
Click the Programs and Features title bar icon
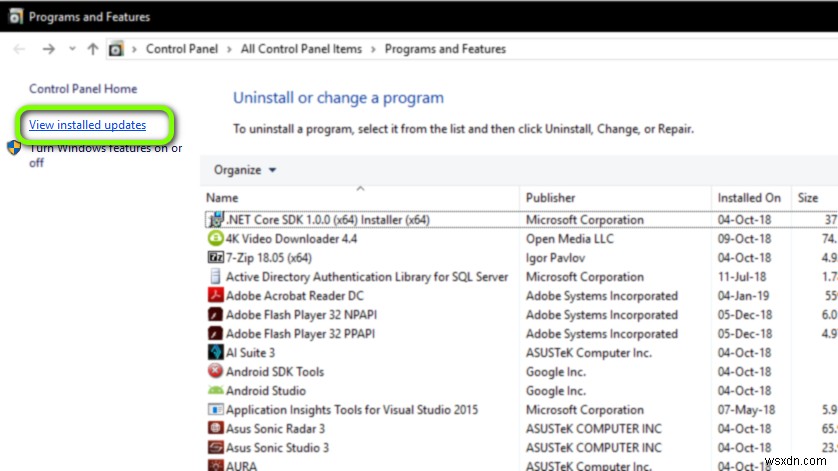(x=15, y=17)
